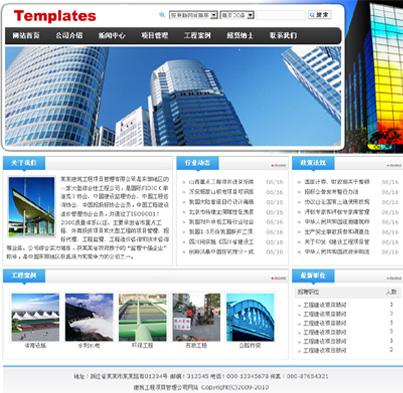Screen dimensions: 403x393
Task: Click the more link in 行业动态 header
Action: coord(279,165)
